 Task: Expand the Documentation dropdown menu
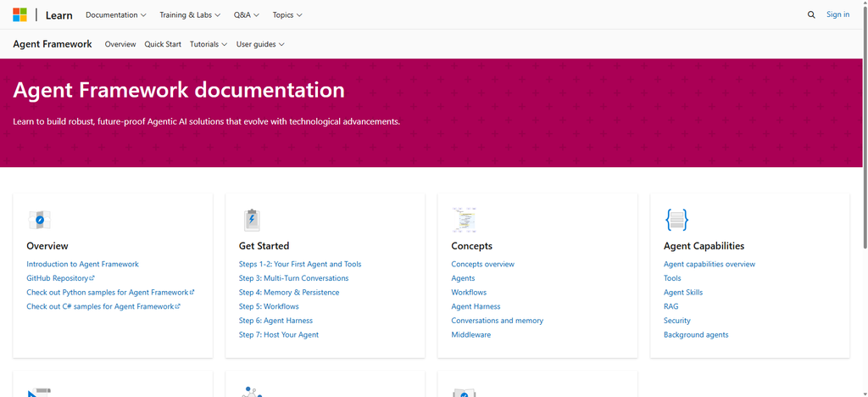[115, 15]
